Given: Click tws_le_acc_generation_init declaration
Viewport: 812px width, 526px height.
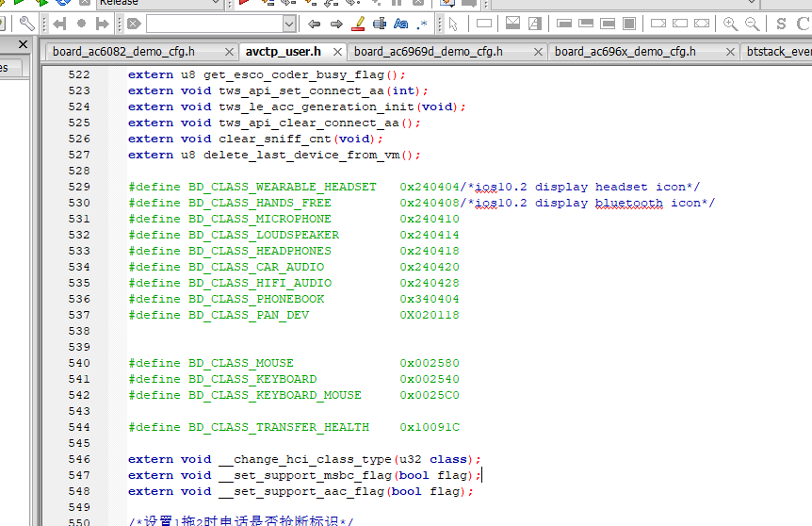Looking at the screenshot, I should [316, 107].
